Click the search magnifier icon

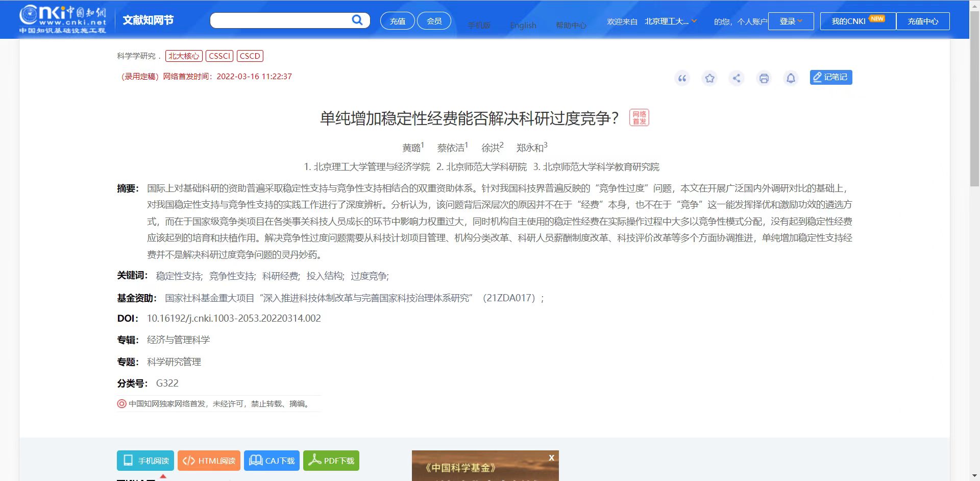[x=357, y=20]
